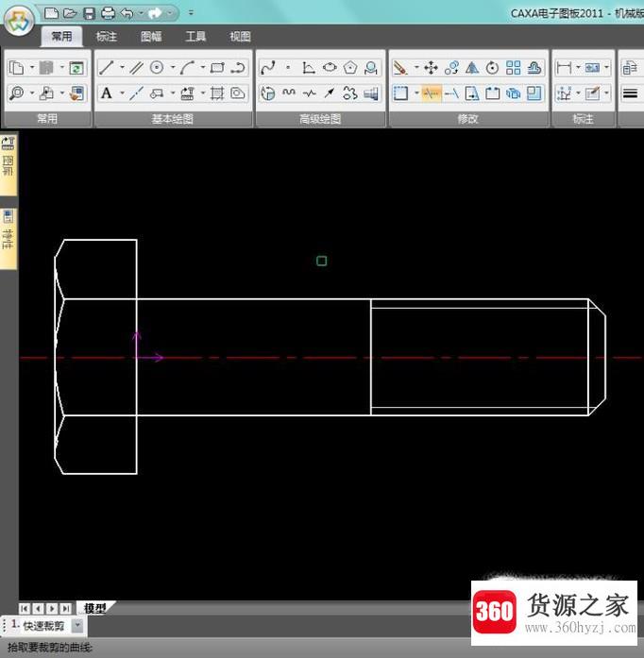Expand the Text tool dropdown arrow
Viewport: 644px width, 658px height.
pyautogui.click(x=122, y=93)
